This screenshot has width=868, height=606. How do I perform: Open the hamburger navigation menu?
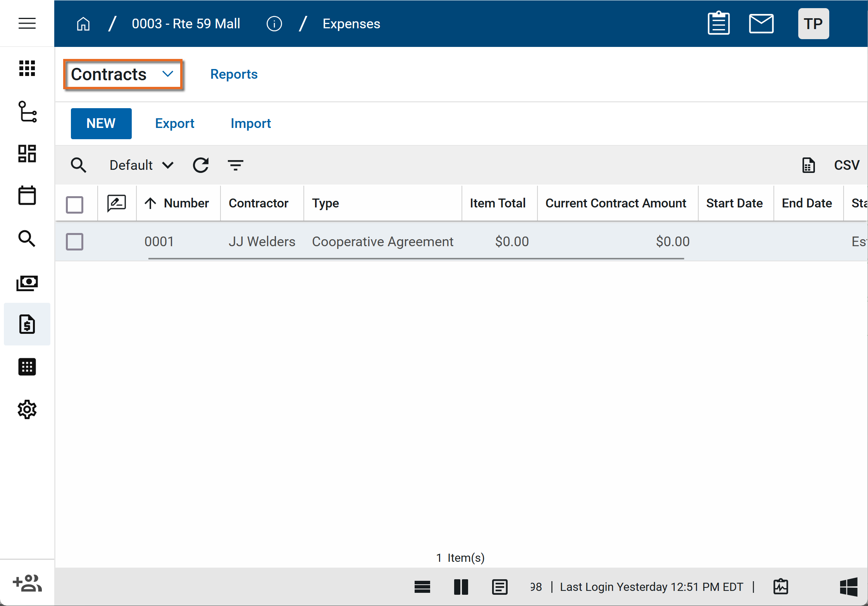[27, 23]
